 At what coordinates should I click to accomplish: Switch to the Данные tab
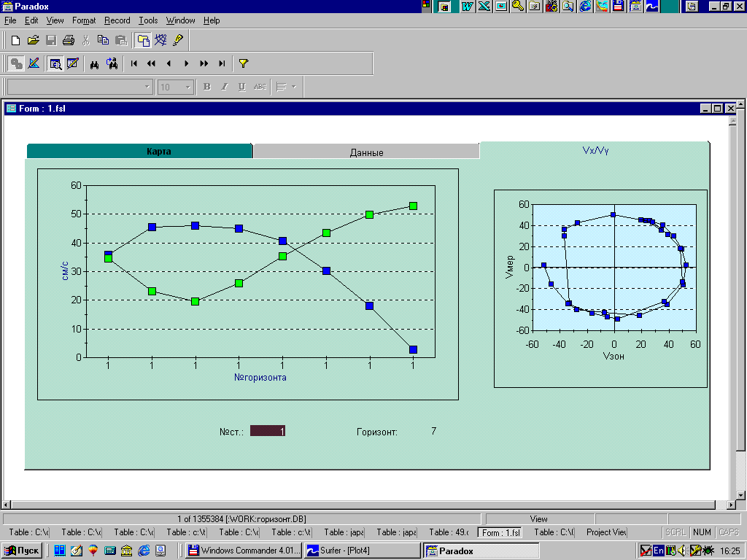366,152
